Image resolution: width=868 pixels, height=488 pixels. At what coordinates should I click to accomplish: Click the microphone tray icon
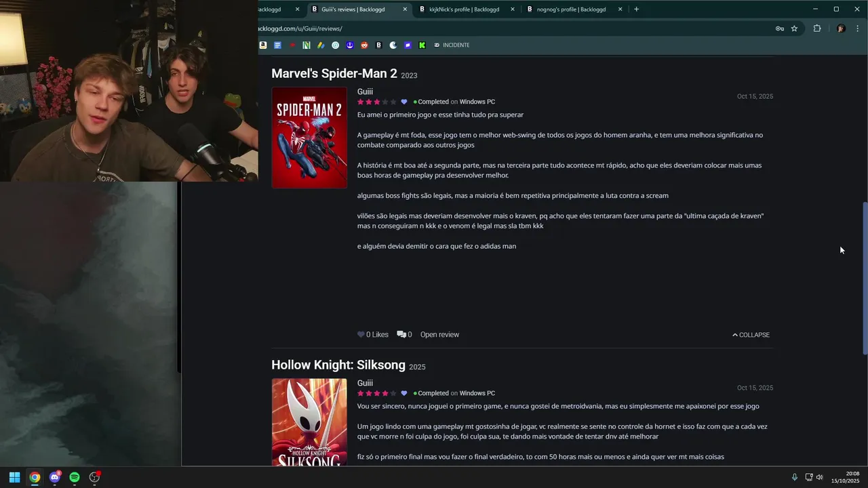click(795, 477)
